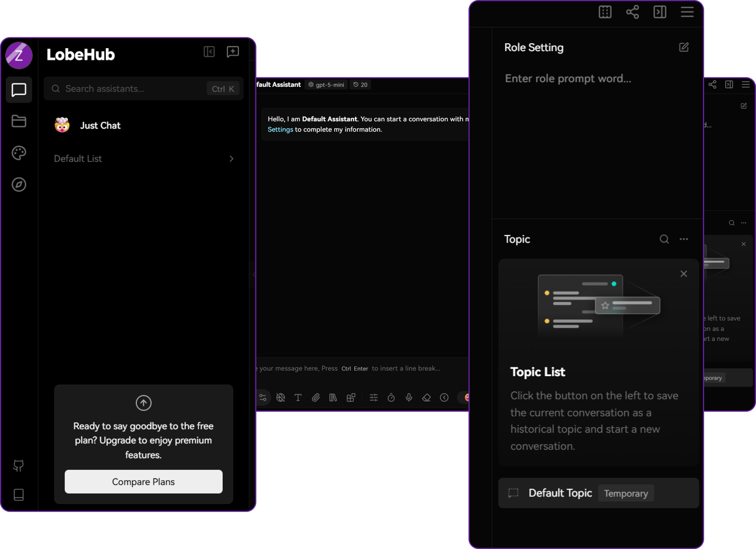The width and height of the screenshot is (756, 549).
Task: Click the Settings link in greeting
Action: click(x=280, y=129)
